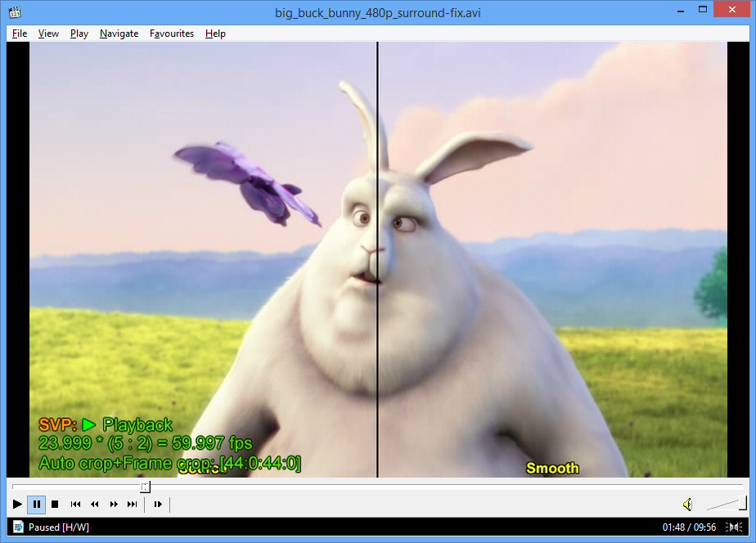Fast forward with increase speed button

pyautogui.click(x=114, y=504)
